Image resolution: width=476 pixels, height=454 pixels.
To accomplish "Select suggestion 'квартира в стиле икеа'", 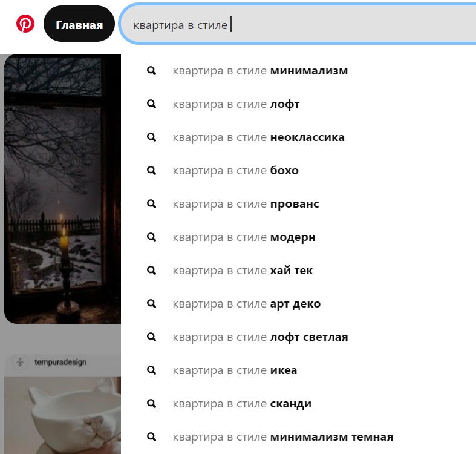I will (235, 370).
